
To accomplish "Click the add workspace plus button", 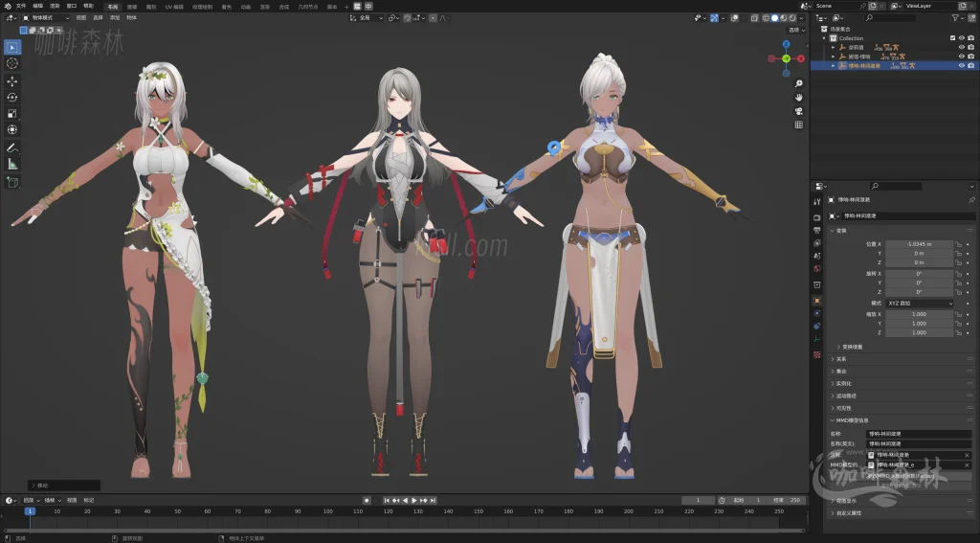I will 346,7.
